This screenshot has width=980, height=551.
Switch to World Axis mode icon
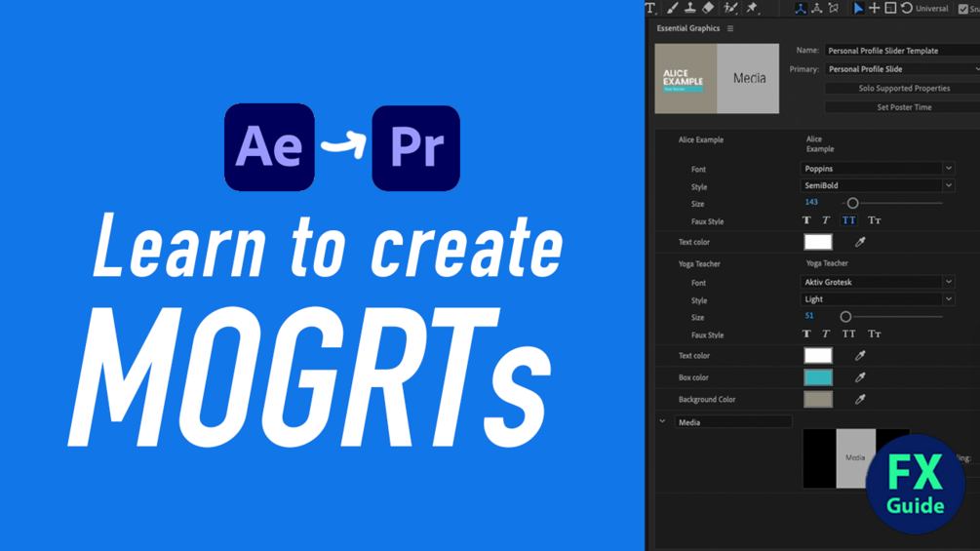(x=817, y=8)
